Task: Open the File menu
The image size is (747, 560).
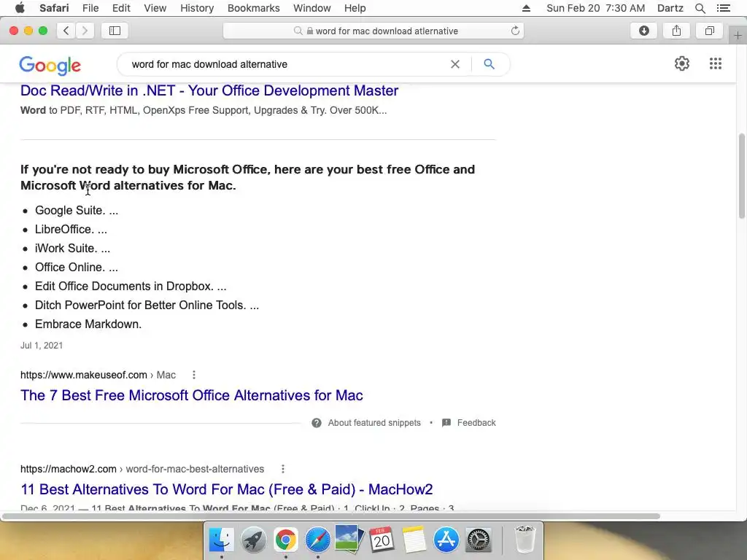Action: tap(90, 8)
